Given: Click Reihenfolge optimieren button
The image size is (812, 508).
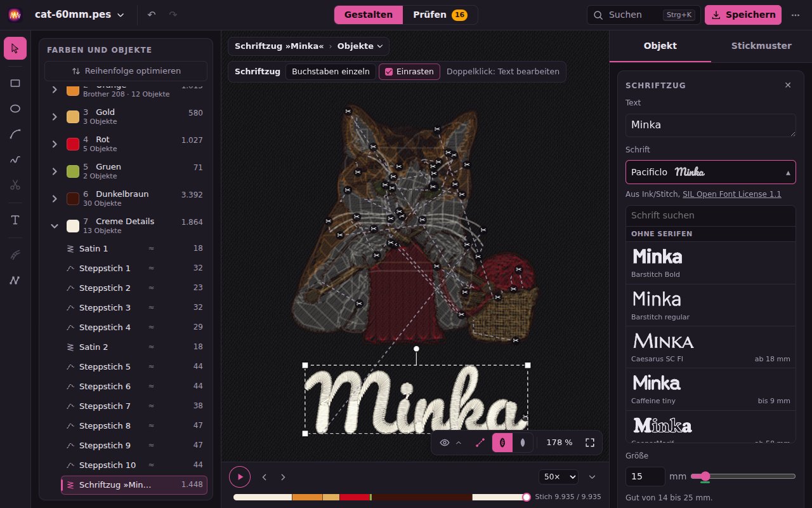Looking at the screenshot, I should (126, 71).
